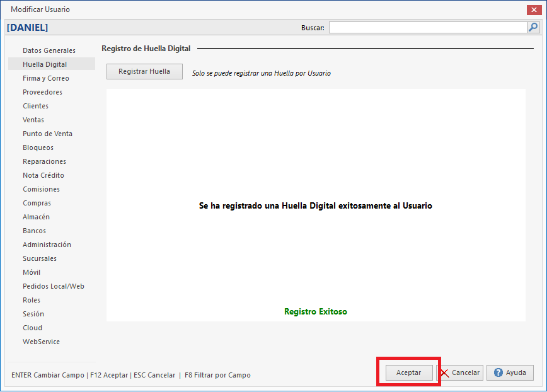Screen dimensions: 547x392
Task: Go to the Compras section
Action: coord(37,203)
